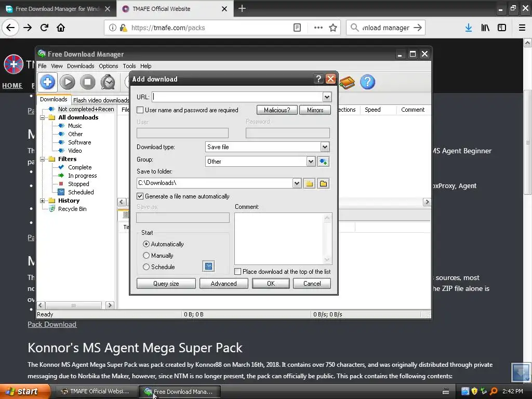This screenshot has height=399, width=532.
Task: Click the Scheduler clock toolbar icon
Action: tap(108, 82)
